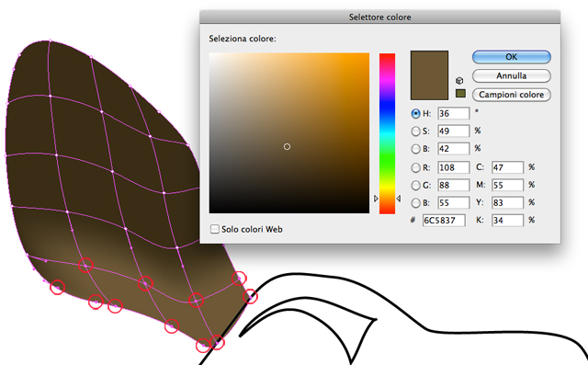Viewport: 588px width, 365px height.
Task: Enable Solo colori Web checkbox
Action: (x=214, y=229)
